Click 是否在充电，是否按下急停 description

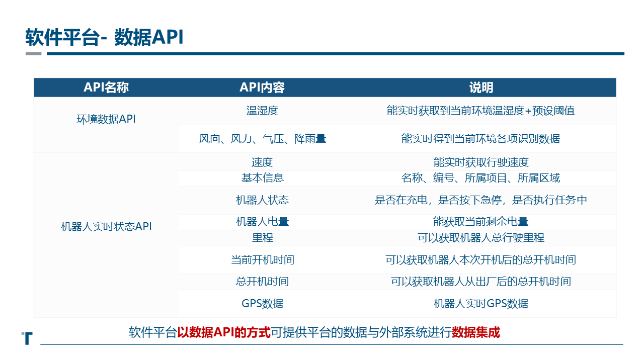coord(481,200)
